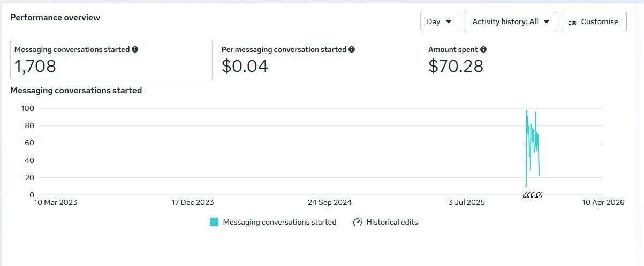
Task: Click the teal Messaging conversations started legend swatch
Action: click(214, 222)
